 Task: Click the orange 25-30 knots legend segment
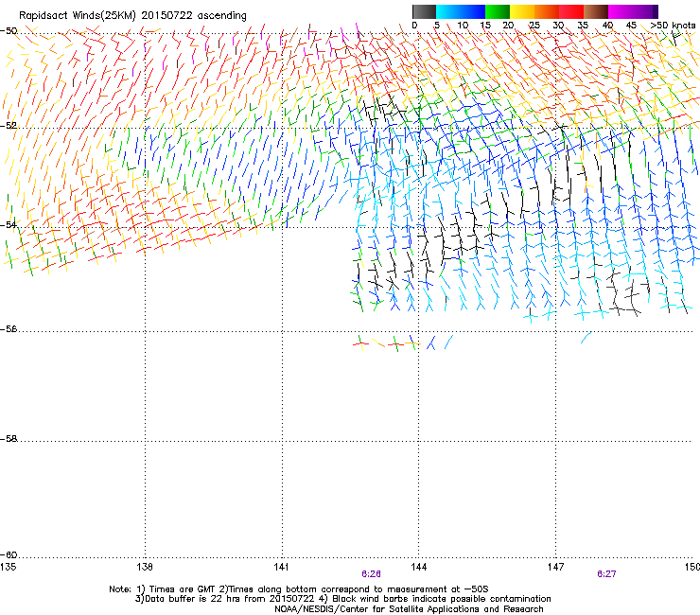tap(547, 11)
